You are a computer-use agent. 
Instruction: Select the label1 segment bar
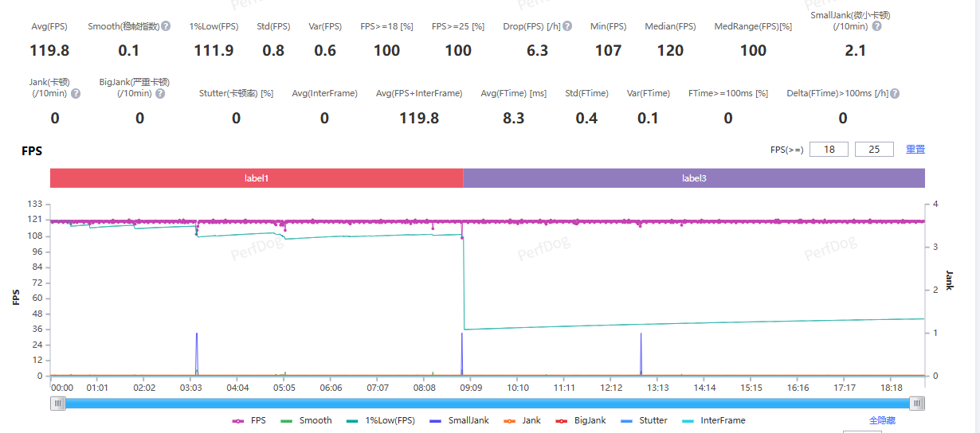click(x=256, y=178)
